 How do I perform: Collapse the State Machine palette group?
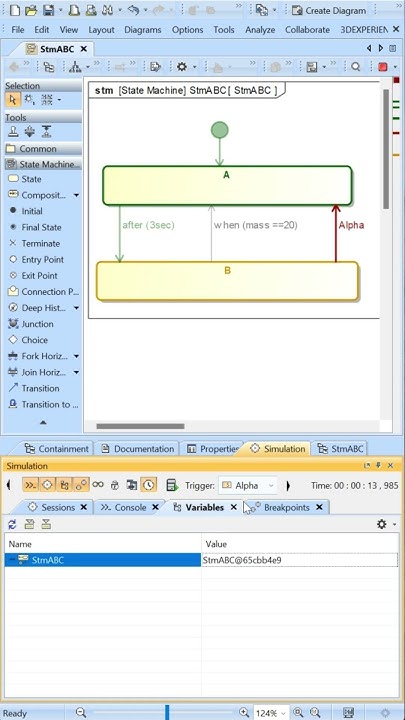(x=43, y=164)
